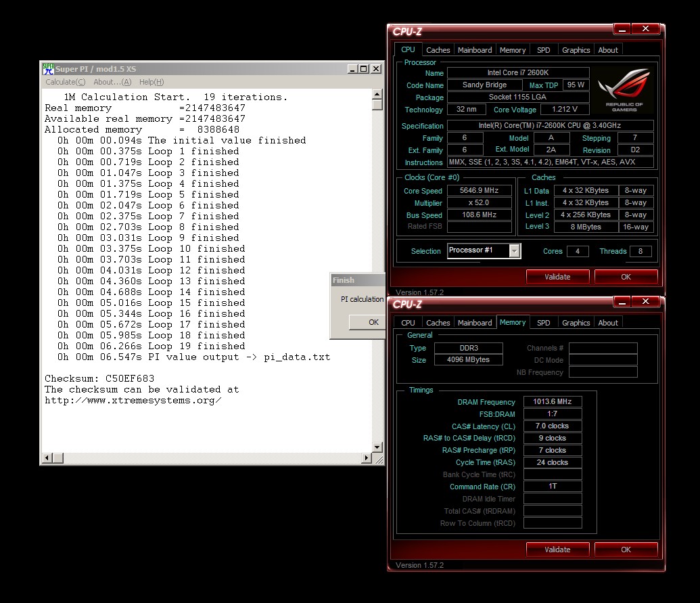Click OK in upper CPU-Z window
The width and height of the screenshot is (700, 603).
pos(626,277)
